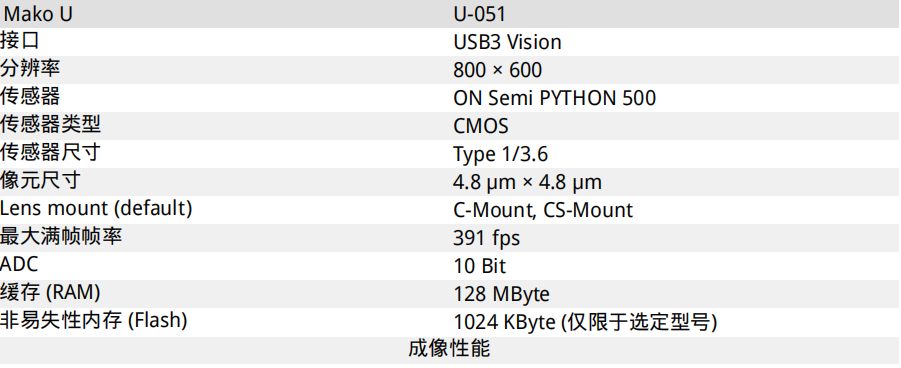Click the 非易失性内存 (Flash) label

tap(94, 320)
